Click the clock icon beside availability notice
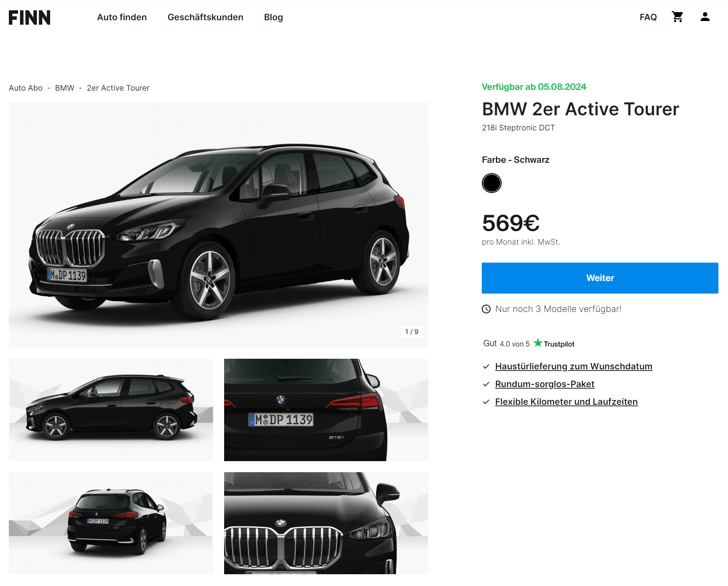The image size is (728, 586). pyautogui.click(x=486, y=309)
